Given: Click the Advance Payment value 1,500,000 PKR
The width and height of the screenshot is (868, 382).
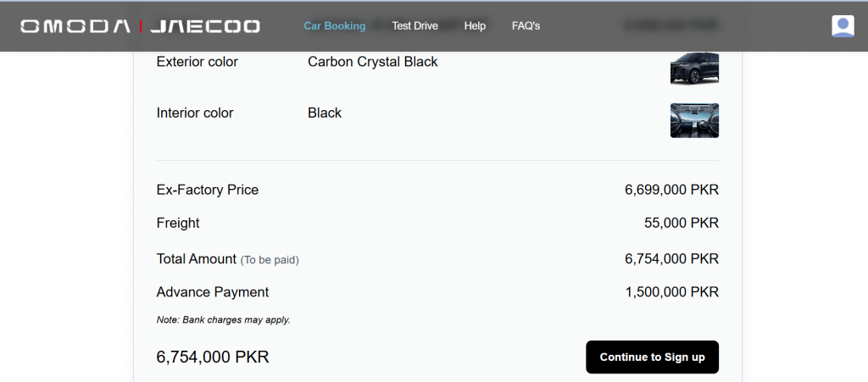Looking at the screenshot, I should pyautogui.click(x=671, y=292).
